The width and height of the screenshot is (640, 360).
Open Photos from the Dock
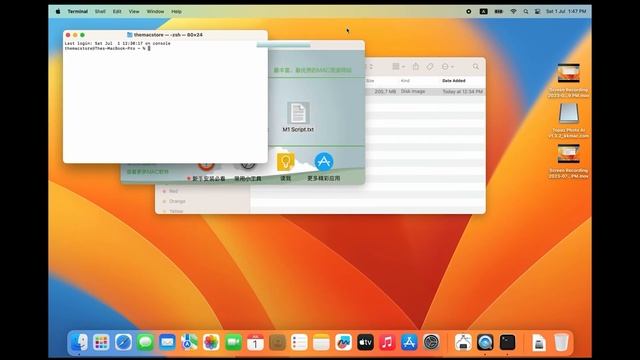[x=211, y=342]
